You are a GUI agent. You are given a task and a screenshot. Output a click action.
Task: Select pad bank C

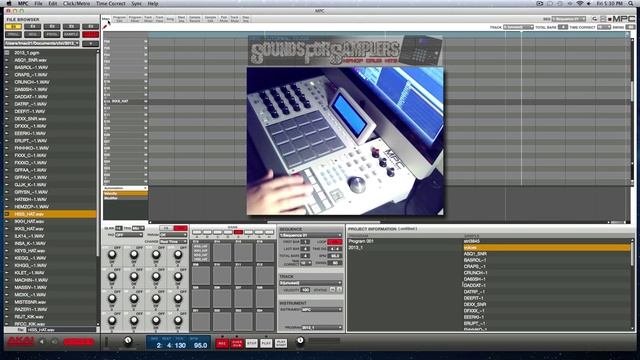coord(218,232)
